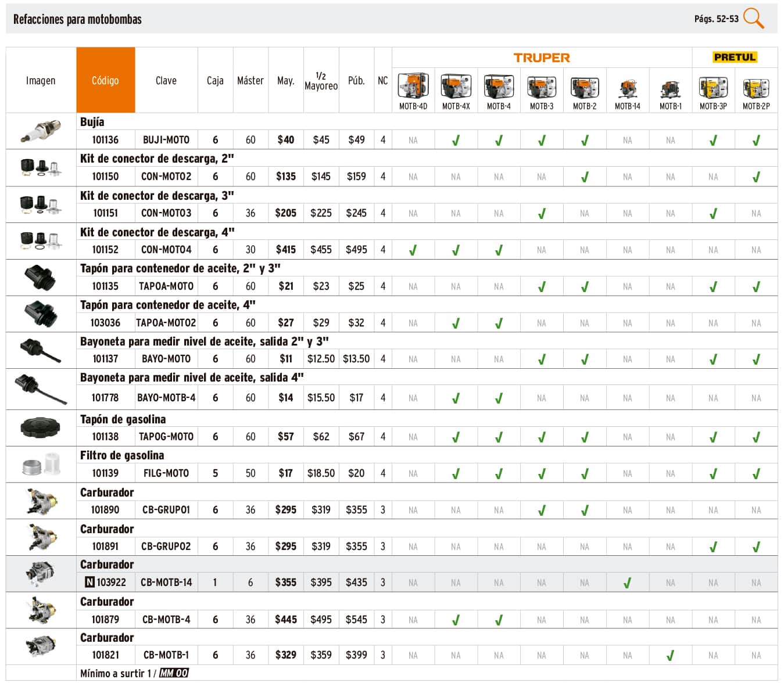Click the Bujía checkmark under MOTB-4X
784x683 pixels.
pos(456,140)
